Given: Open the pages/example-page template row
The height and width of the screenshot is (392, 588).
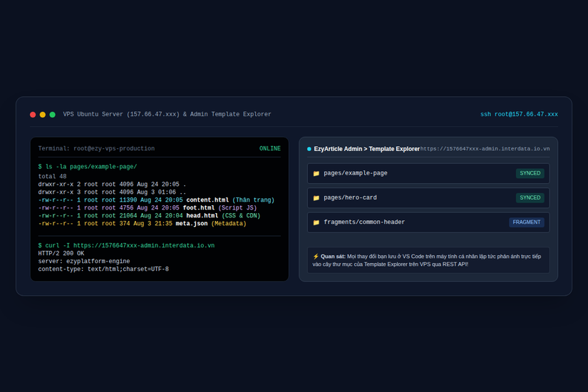Looking at the screenshot, I should click(428, 173).
